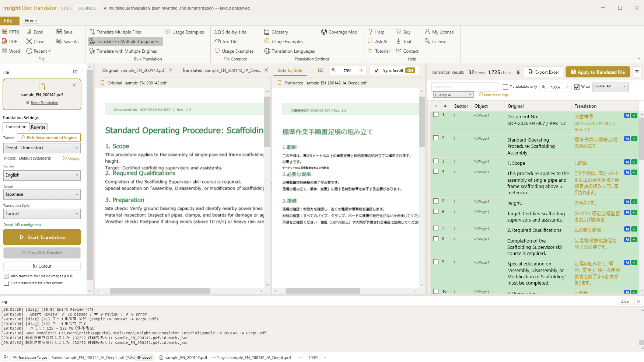Open Translation Languages settings
Screen dimensions: 644x362
tap(290, 51)
